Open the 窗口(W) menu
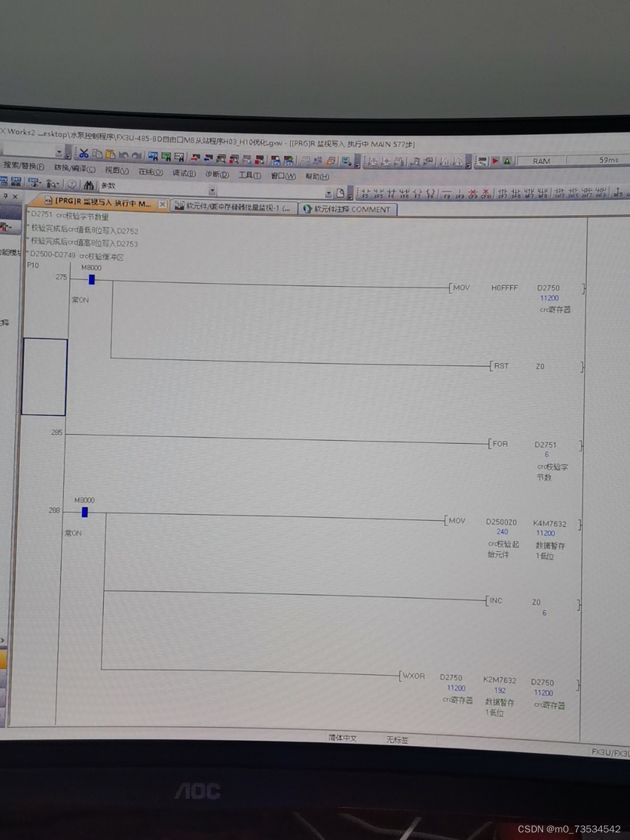 pyautogui.click(x=283, y=176)
